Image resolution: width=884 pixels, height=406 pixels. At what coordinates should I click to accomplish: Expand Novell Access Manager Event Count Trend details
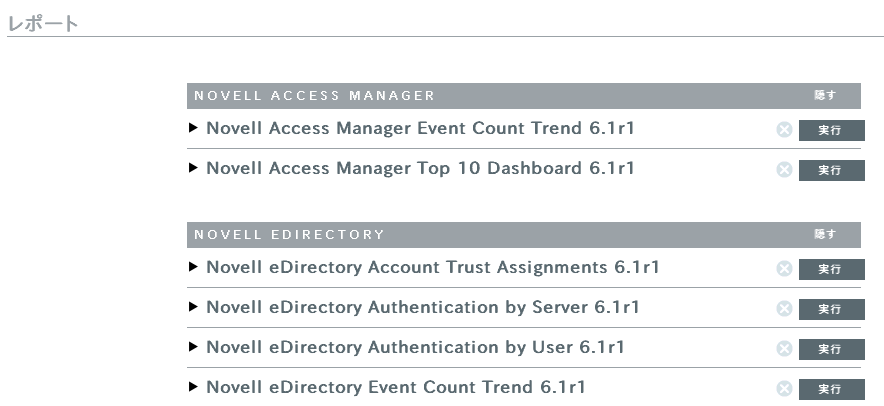(x=193, y=129)
